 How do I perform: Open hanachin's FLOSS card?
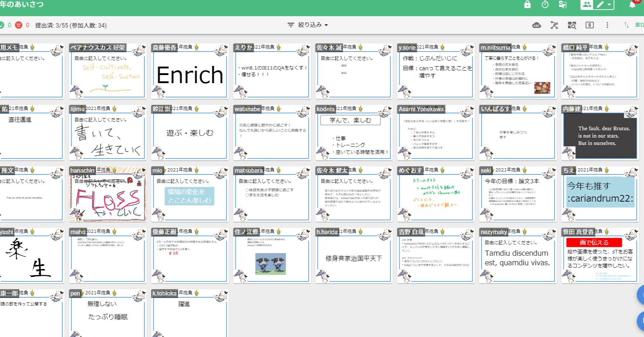coord(107,194)
